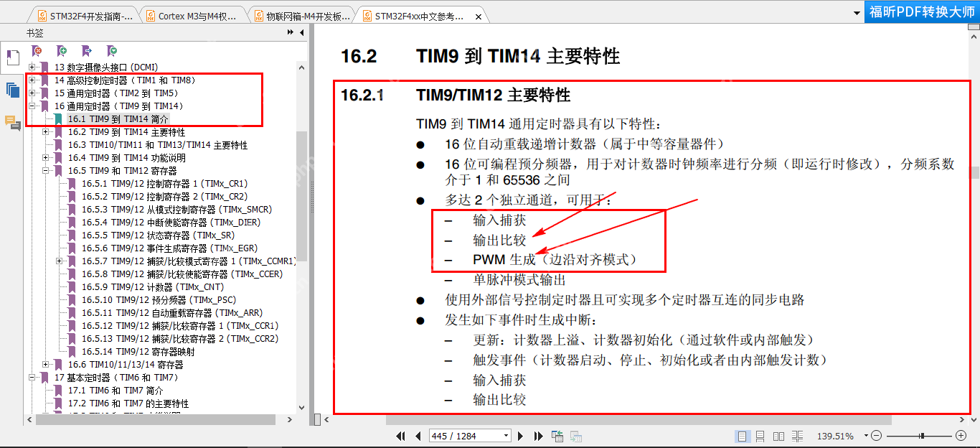Open the page thumbnails panel
The width and height of the screenshot is (980, 448).
tap(11, 90)
